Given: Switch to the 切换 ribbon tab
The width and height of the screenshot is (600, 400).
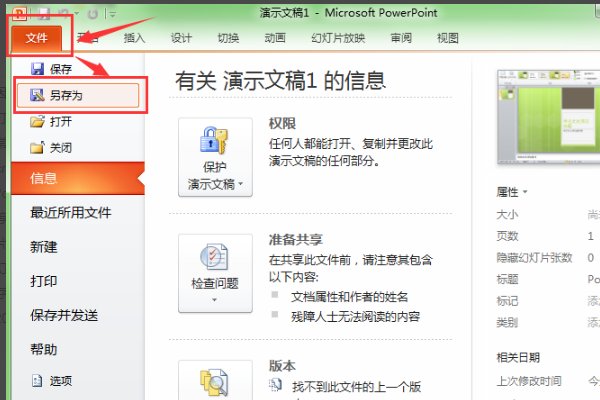Looking at the screenshot, I should pyautogui.click(x=228, y=38).
